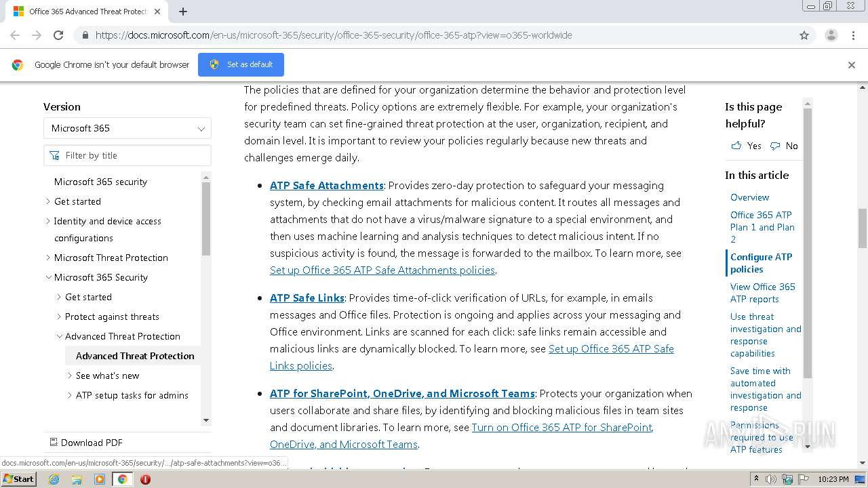Expand Microsoft Threat Protection node
The height and width of the screenshot is (488, 868).
48,258
